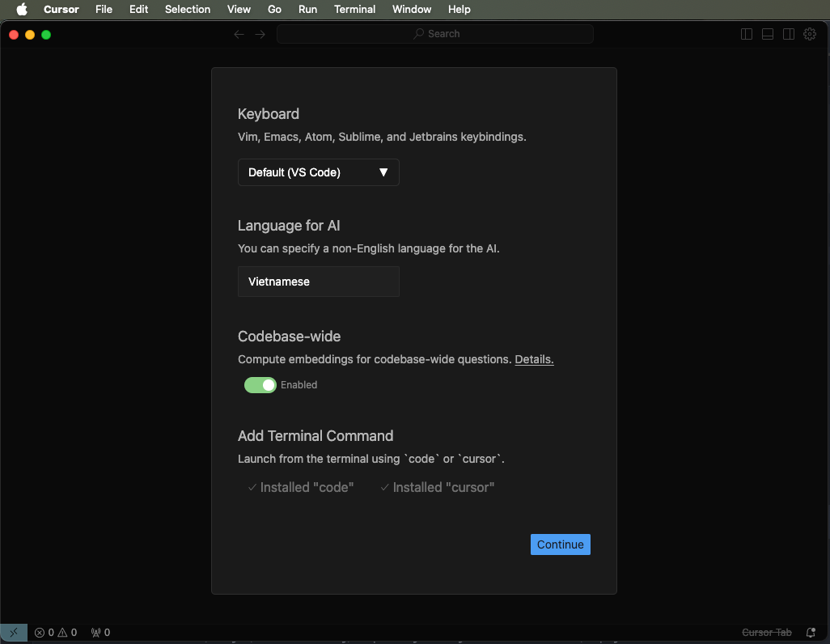Go forward with the right arrow
Screen dimensions: 830x644
(x=260, y=34)
